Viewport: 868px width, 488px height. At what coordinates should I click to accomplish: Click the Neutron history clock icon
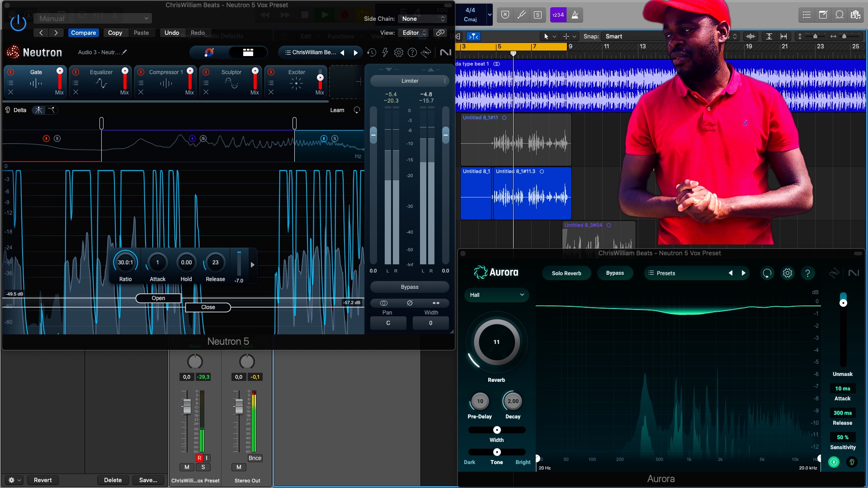pyautogui.click(x=372, y=52)
